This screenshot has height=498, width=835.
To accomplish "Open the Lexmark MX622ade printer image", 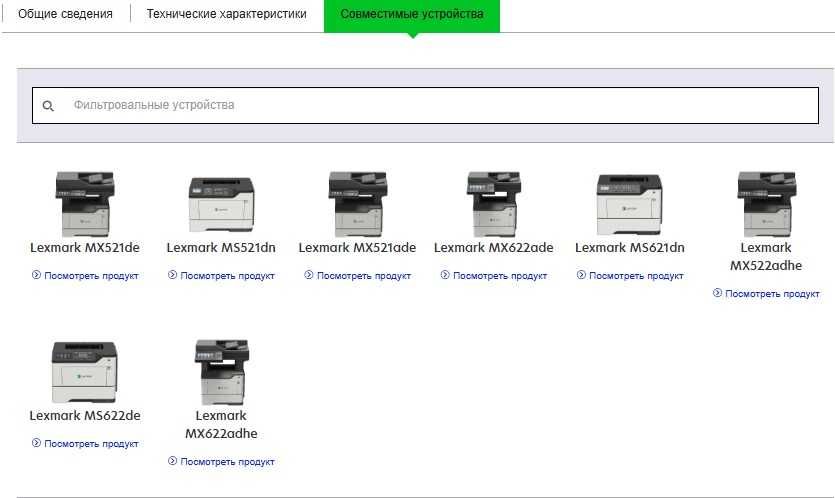I will [494, 204].
